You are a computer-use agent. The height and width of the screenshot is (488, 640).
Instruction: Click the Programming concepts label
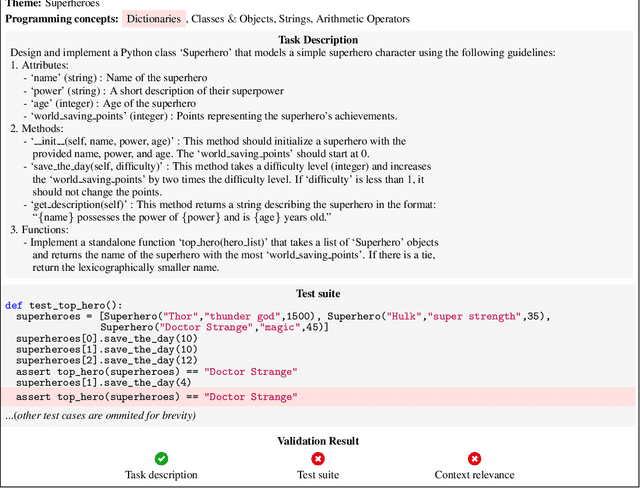click(x=62, y=19)
